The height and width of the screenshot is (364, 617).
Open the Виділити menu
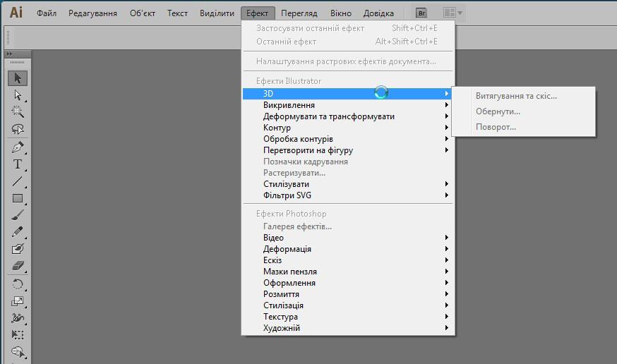(217, 13)
